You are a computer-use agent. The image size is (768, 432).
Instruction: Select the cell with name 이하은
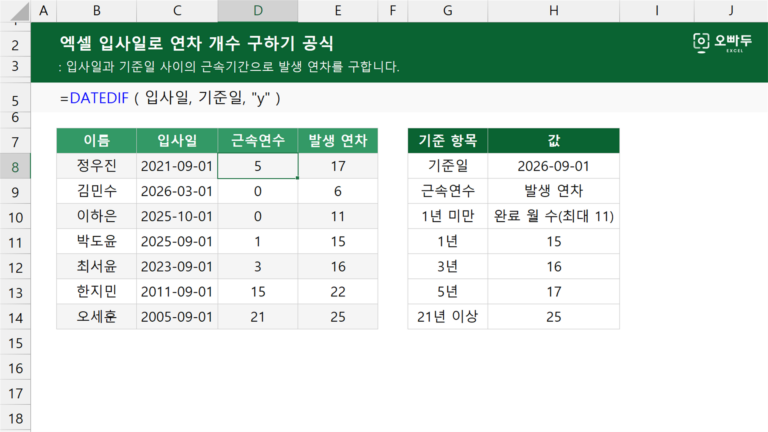click(96, 216)
